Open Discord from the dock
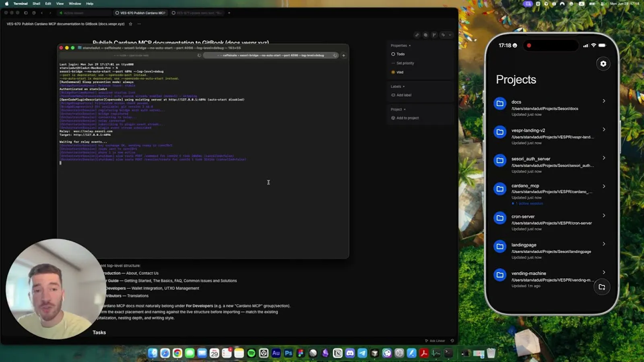This screenshot has height=362, width=644. [350, 353]
